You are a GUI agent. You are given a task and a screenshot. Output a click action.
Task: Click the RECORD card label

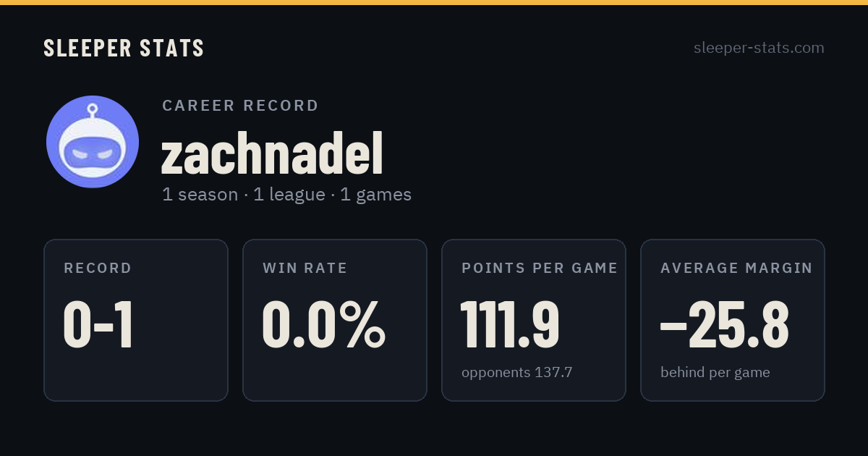[98, 269]
